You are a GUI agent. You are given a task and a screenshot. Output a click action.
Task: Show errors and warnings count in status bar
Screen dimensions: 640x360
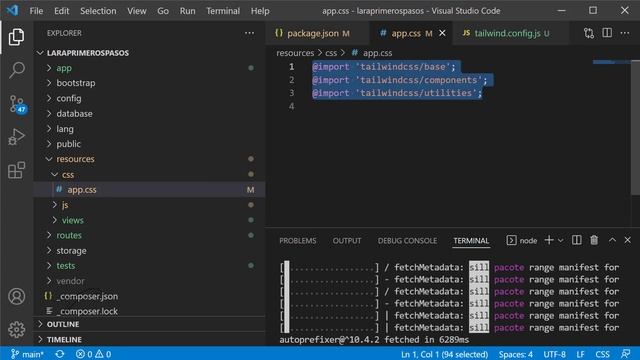93,354
